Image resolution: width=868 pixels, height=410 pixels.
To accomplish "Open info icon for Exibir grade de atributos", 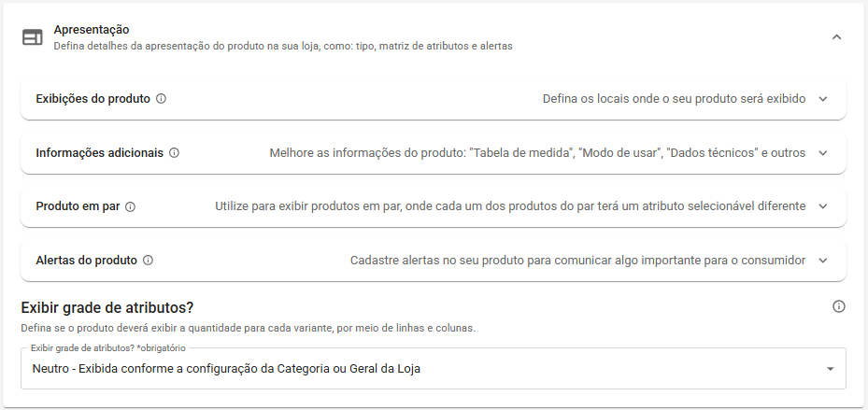I will (x=839, y=306).
